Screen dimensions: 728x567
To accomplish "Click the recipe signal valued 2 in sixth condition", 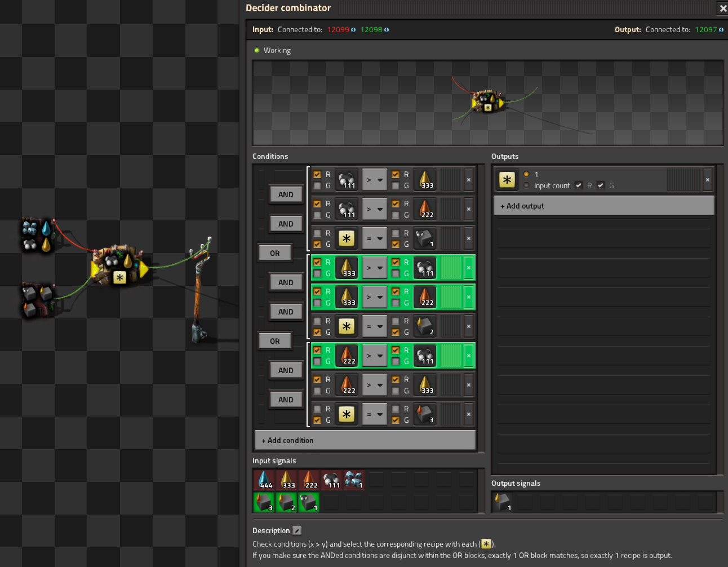I will point(425,326).
